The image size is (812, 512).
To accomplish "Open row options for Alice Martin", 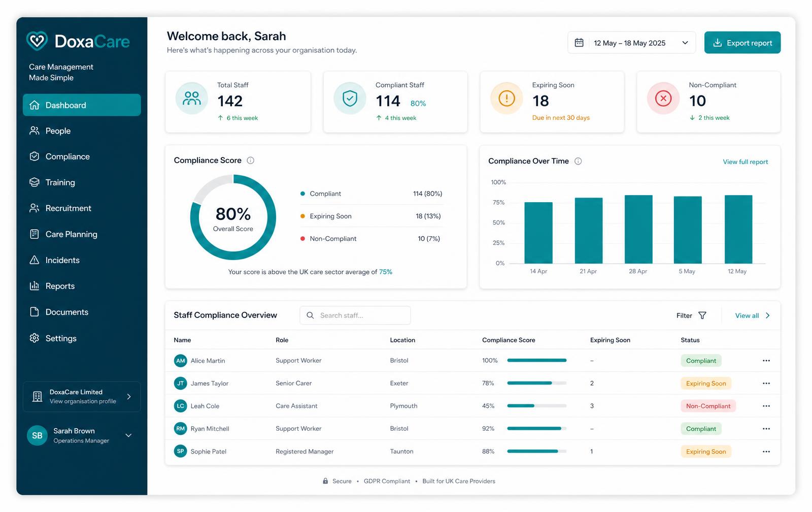I will tap(766, 361).
